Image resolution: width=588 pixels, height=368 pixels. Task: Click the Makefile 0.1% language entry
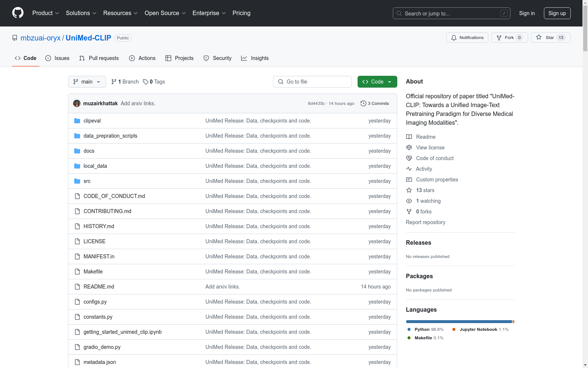click(x=425, y=338)
